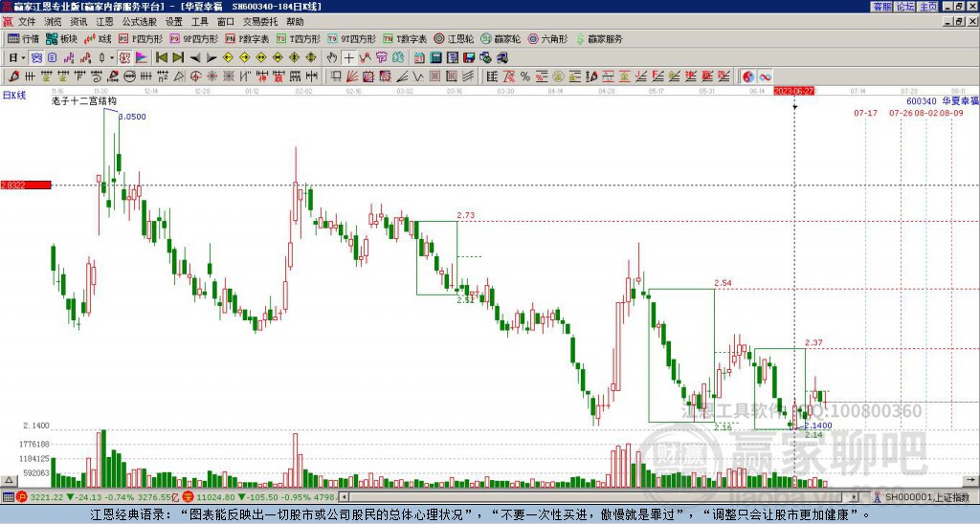This screenshot has height=524, width=980.
Task: Open the T数字表 time number table
Action: tap(405, 38)
